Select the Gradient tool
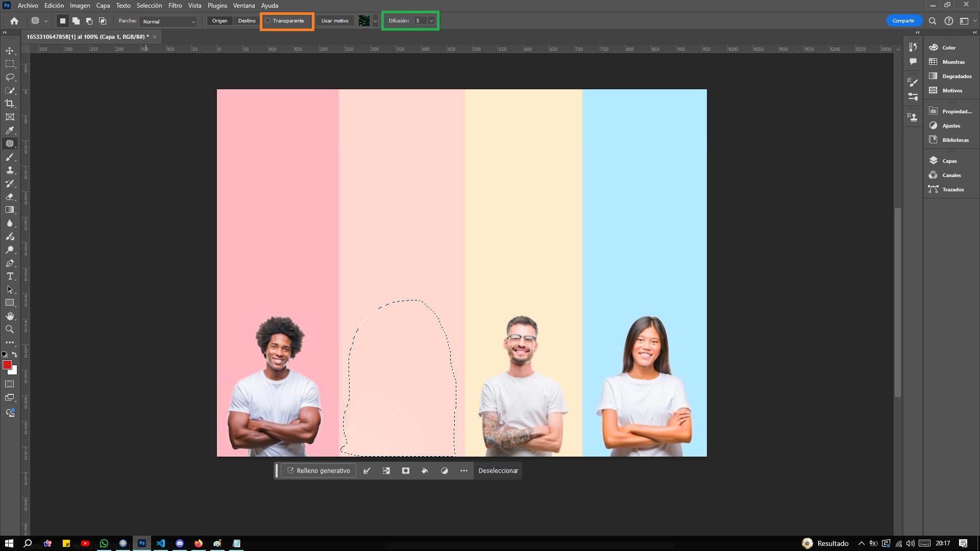The height and width of the screenshot is (551, 980). [10, 210]
